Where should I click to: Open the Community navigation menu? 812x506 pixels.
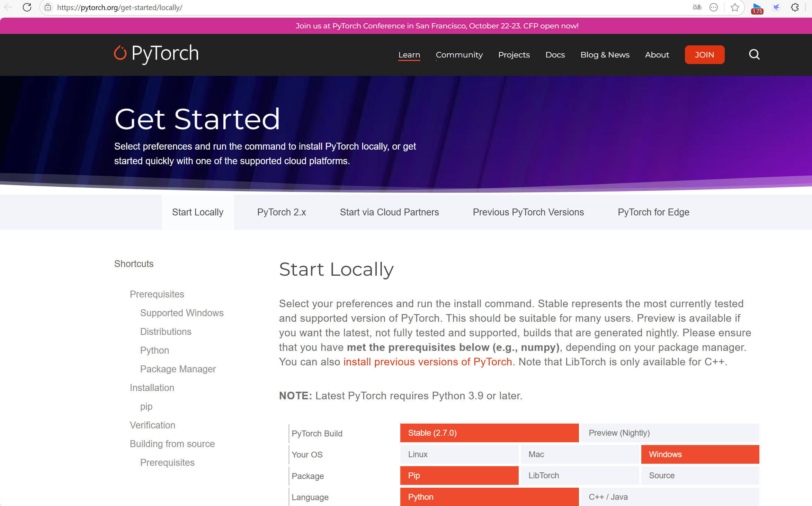click(x=459, y=55)
